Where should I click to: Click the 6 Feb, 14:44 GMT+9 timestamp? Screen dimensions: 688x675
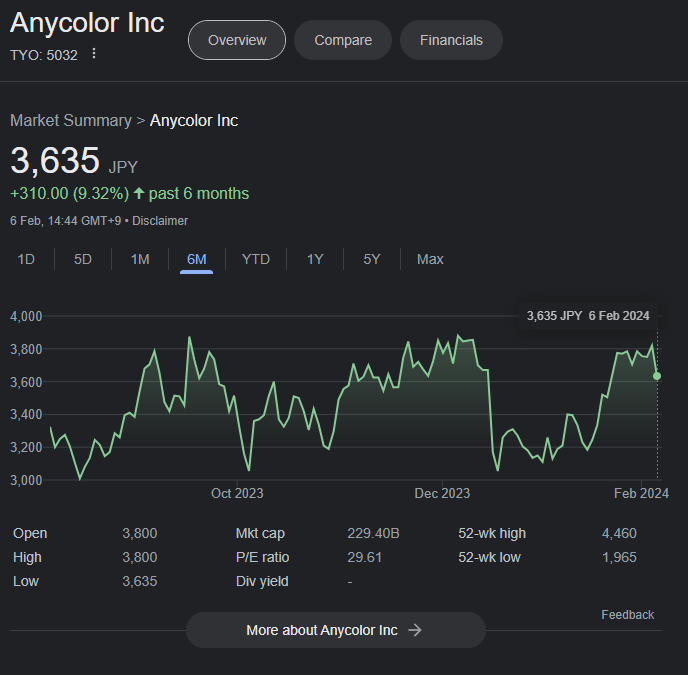click(65, 221)
